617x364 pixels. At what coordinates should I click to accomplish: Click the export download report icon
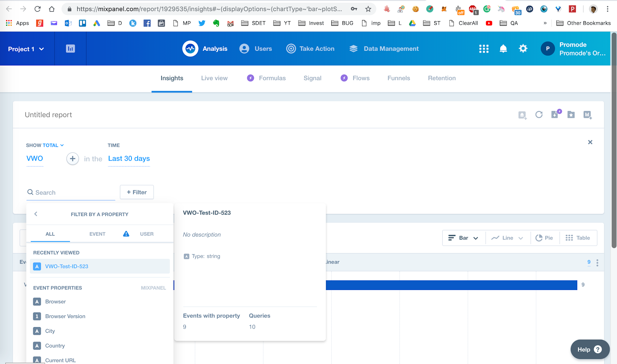click(555, 114)
